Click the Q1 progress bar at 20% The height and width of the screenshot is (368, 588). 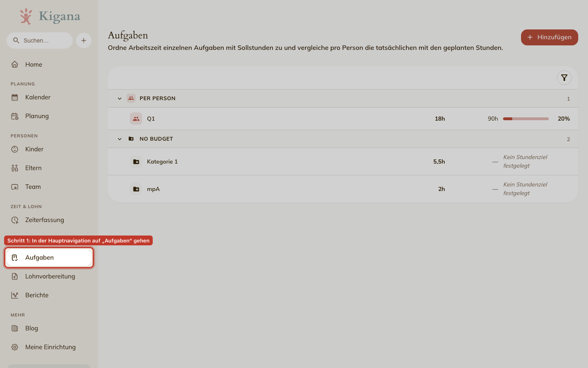(526, 119)
